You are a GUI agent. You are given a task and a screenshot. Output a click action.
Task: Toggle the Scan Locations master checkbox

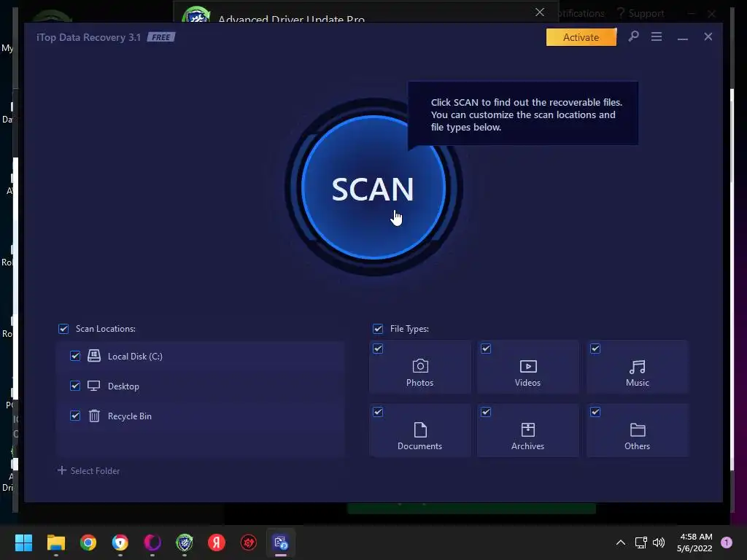pyautogui.click(x=63, y=329)
